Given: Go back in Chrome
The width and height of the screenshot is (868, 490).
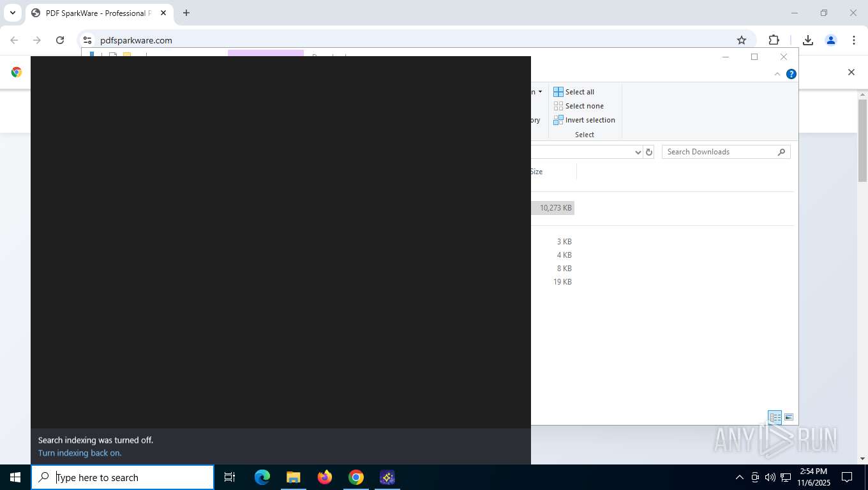Looking at the screenshot, I should click(x=15, y=40).
